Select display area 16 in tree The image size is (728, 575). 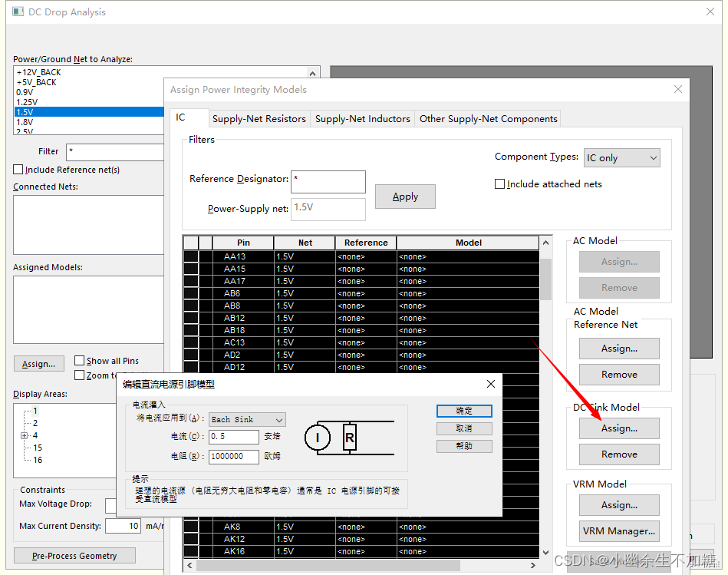click(x=38, y=460)
